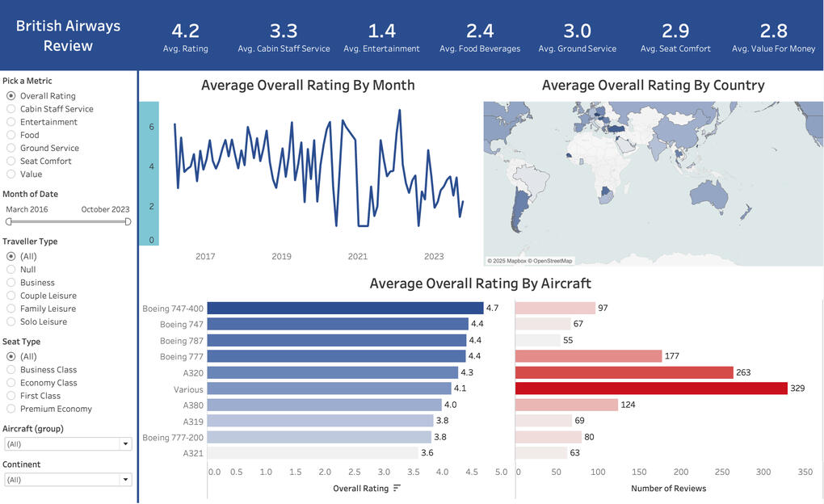Click the A380 rating bar
The image size is (824, 504).
(325, 405)
